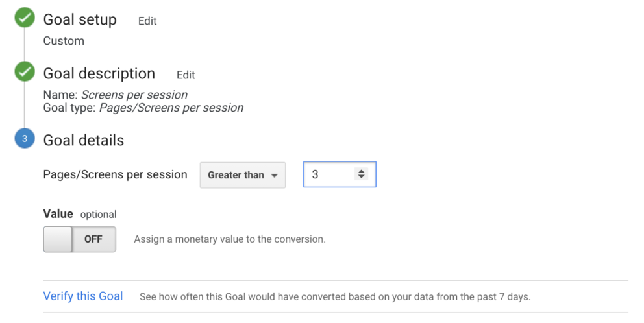
Task: Click the Pages/Screens per session field label
Action: tap(115, 174)
